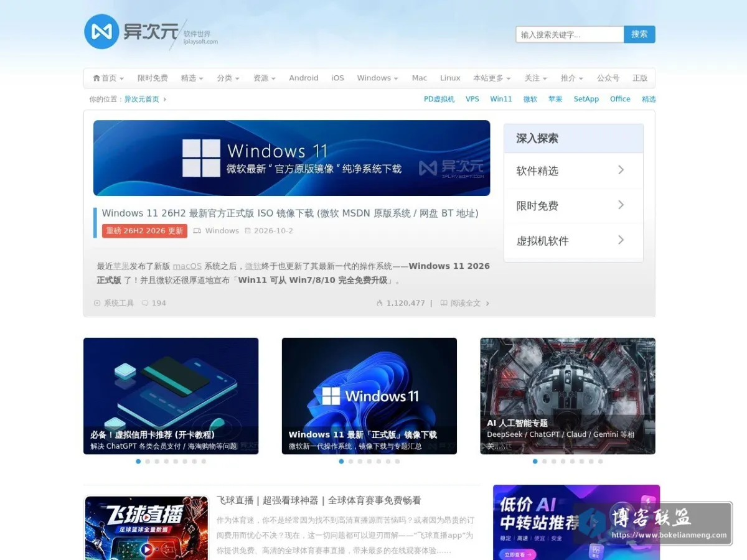Click 阅读全文 to read the full article
Image resolution: width=747 pixels, height=560 pixels.
click(466, 303)
